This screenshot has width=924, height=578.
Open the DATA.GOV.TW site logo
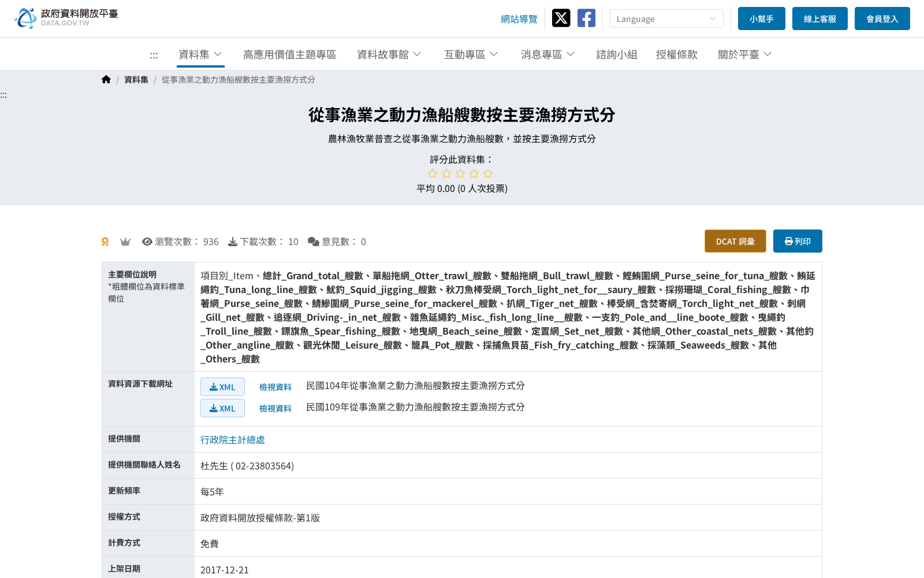click(66, 18)
